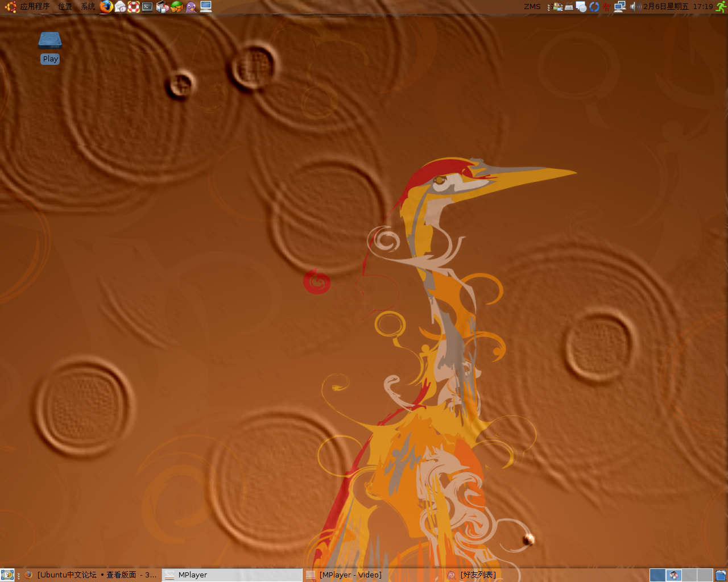Switch to the second workspace
Viewport: 728px width, 582px height.
coord(674,575)
